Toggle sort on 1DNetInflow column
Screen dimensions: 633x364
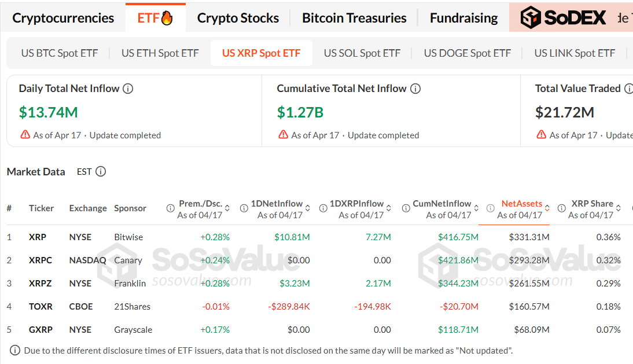[307, 208]
